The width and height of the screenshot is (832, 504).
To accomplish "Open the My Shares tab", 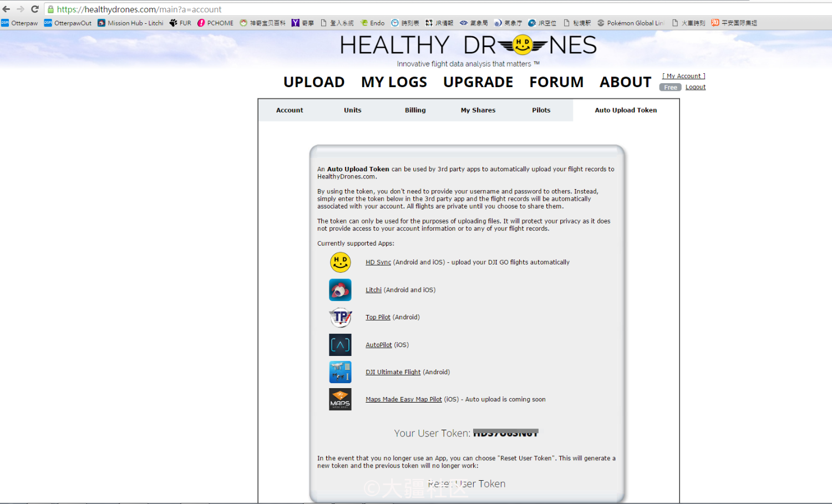I will (x=478, y=110).
